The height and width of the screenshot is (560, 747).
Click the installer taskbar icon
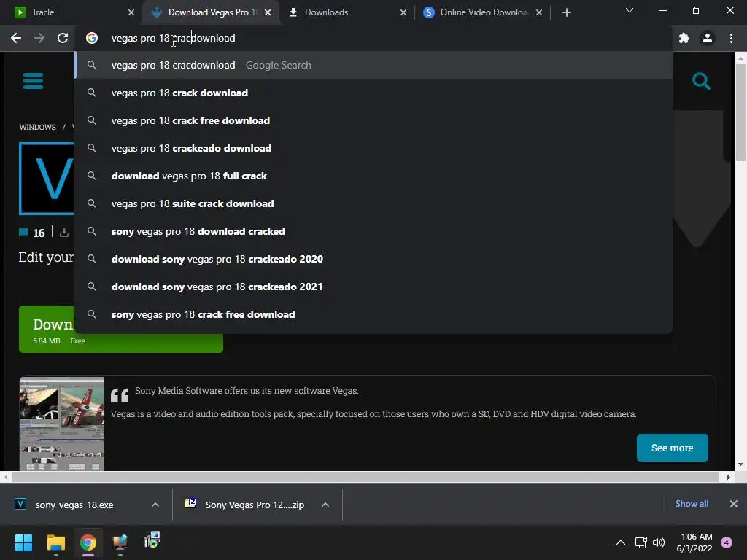click(152, 540)
